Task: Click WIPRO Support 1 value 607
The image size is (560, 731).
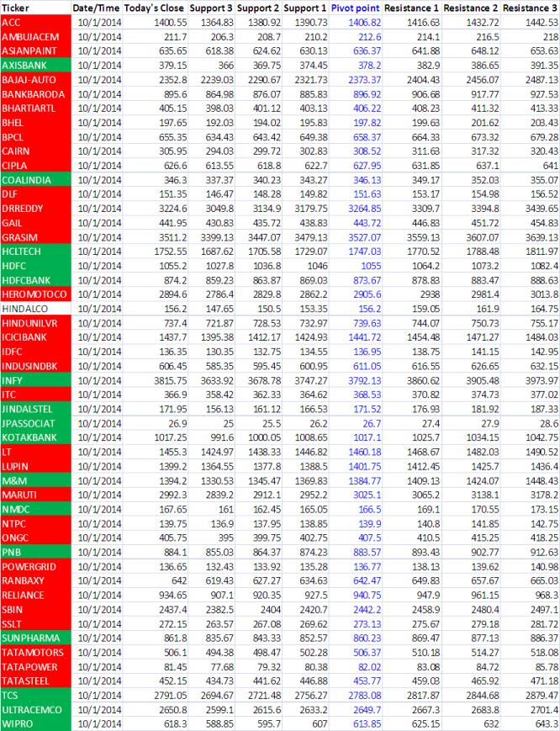Action: click(x=320, y=724)
